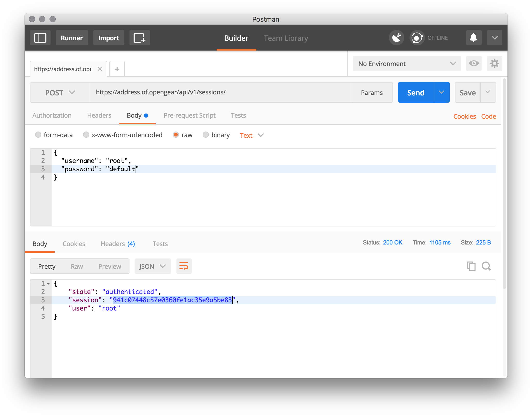
Task: Collapse JSON object at response line 1
Action: point(48,284)
